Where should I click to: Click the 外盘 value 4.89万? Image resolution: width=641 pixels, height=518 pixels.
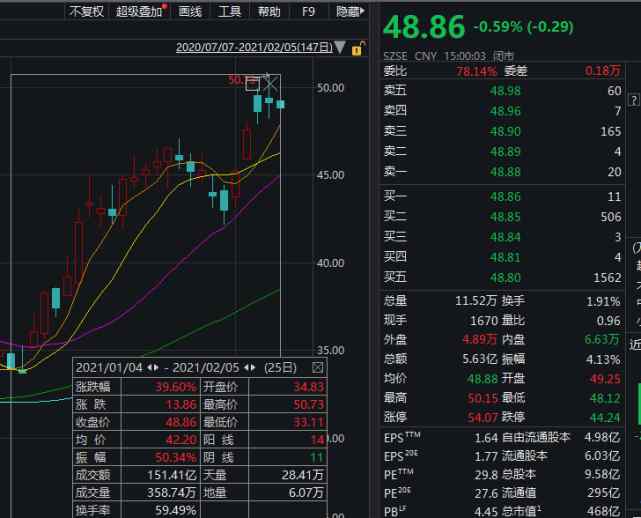pyautogui.click(x=479, y=339)
